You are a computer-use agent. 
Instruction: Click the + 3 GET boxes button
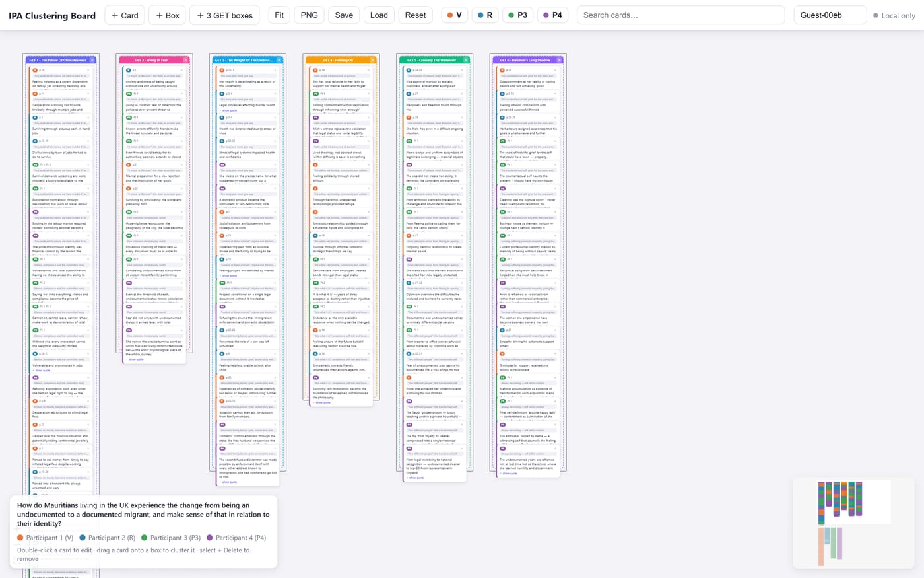tap(225, 15)
